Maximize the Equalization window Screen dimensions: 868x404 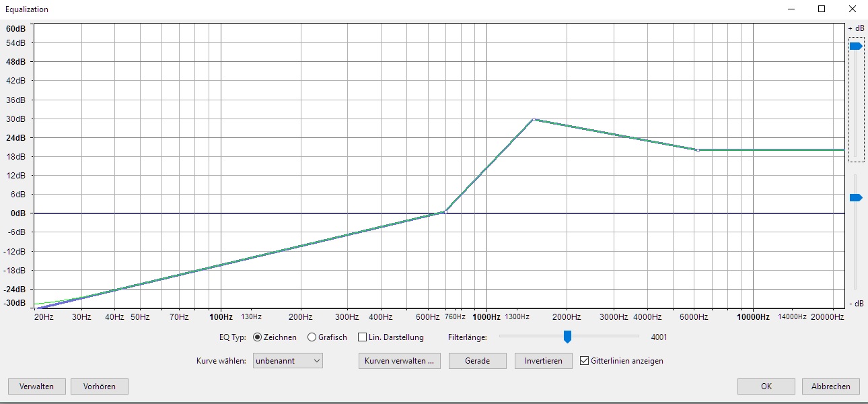click(x=822, y=9)
